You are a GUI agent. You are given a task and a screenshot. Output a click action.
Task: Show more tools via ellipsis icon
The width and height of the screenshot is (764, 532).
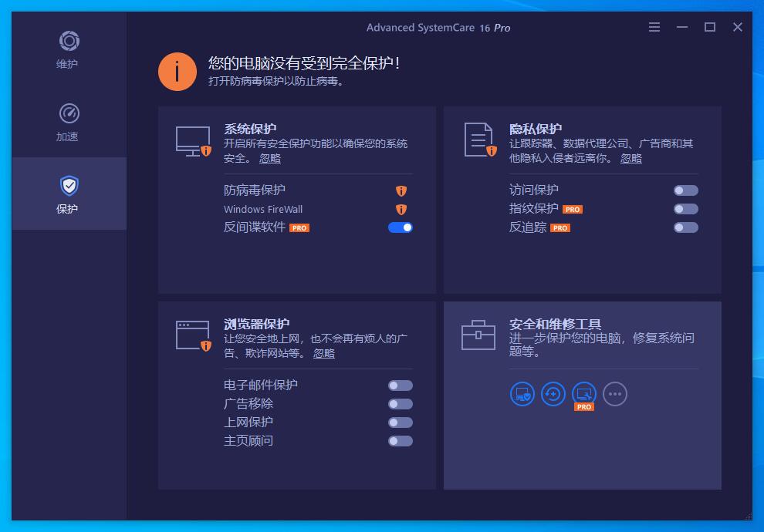[x=615, y=394]
